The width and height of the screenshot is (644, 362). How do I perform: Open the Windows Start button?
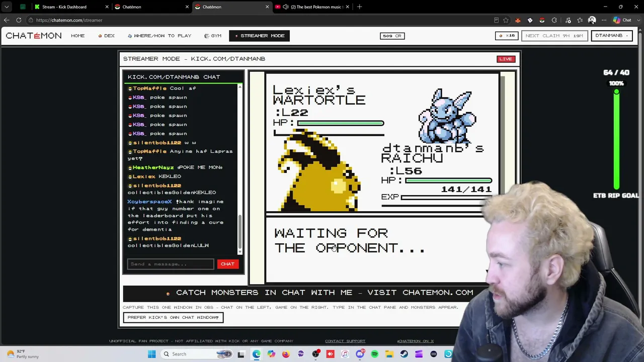tap(151, 354)
